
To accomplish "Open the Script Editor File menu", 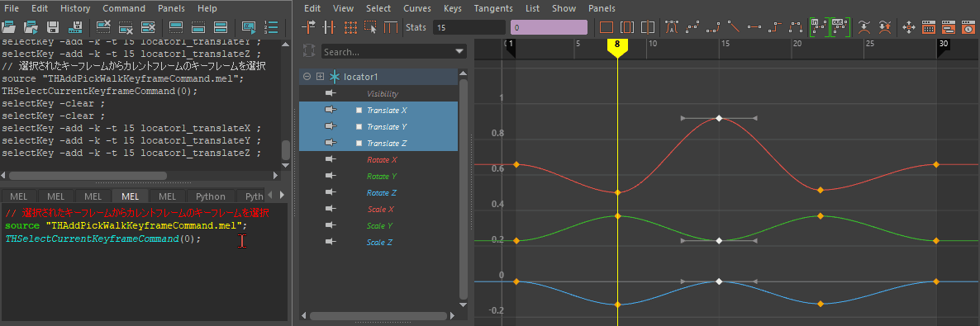I will [12, 8].
